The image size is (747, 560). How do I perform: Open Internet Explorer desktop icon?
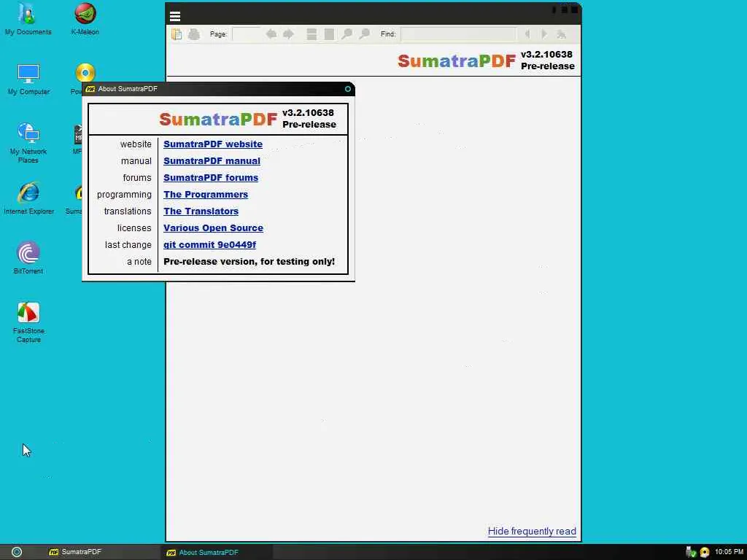click(28, 198)
